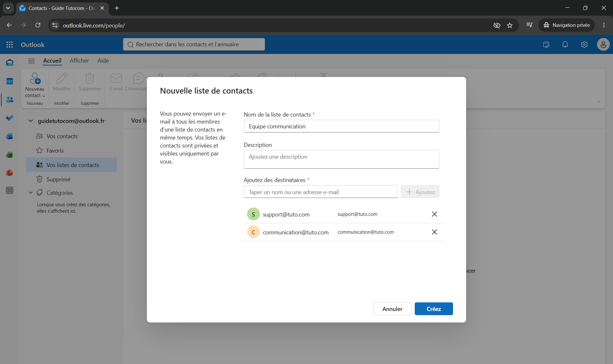Open the Outlook app launcher grid
This screenshot has width=613, height=364.
click(x=10, y=45)
